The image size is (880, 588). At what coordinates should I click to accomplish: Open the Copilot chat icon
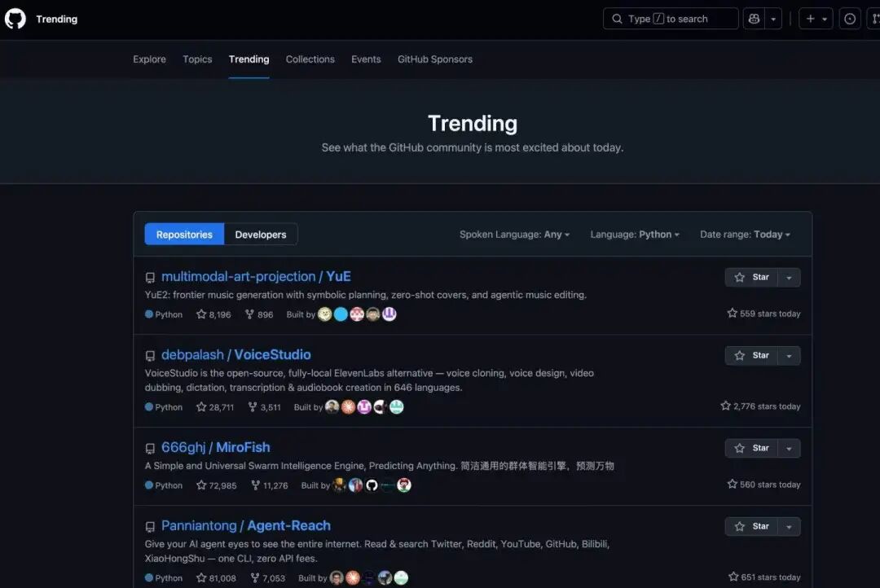tap(754, 19)
